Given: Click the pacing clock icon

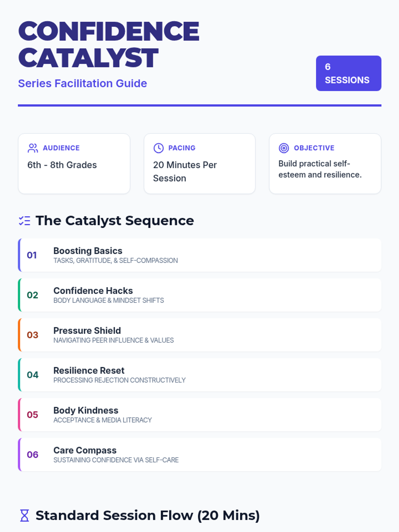Looking at the screenshot, I should (x=159, y=148).
